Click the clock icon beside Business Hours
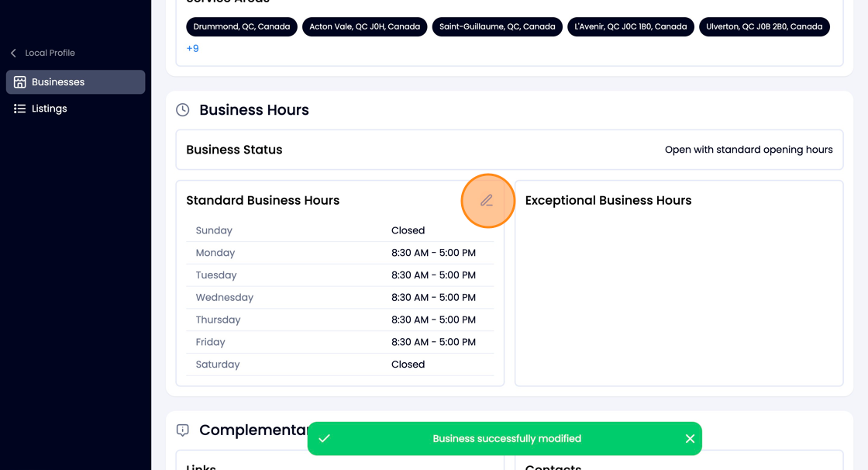The height and width of the screenshot is (470, 868). (183, 109)
